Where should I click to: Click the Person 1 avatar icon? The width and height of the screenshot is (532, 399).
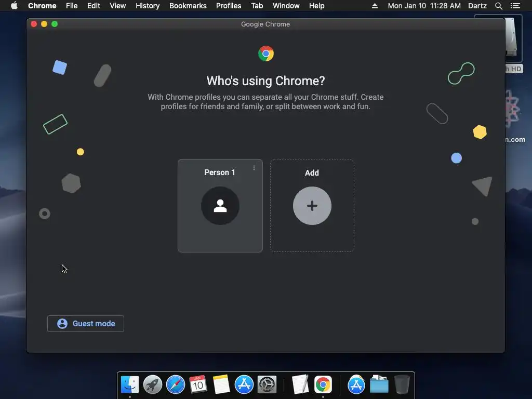point(220,206)
